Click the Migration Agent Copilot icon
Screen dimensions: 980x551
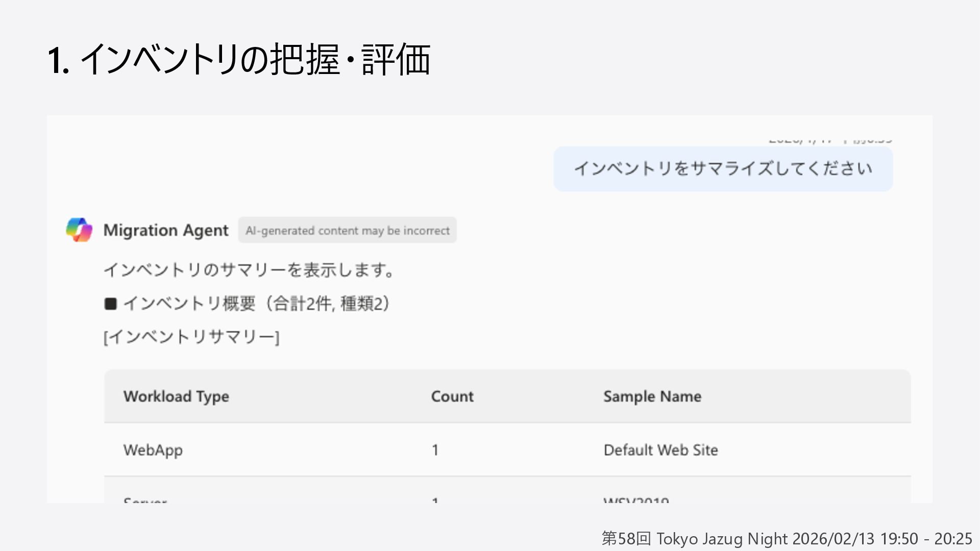click(79, 230)
